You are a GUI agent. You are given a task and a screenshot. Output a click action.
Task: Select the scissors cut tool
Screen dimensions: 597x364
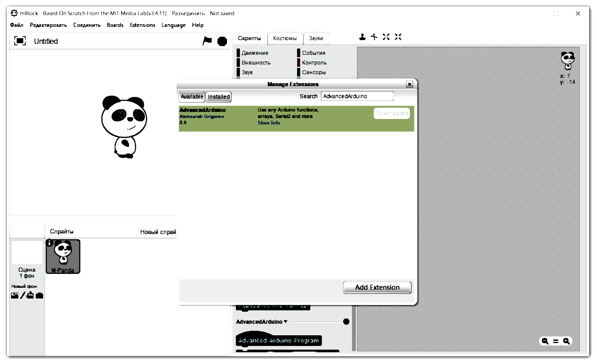point(374,37)
